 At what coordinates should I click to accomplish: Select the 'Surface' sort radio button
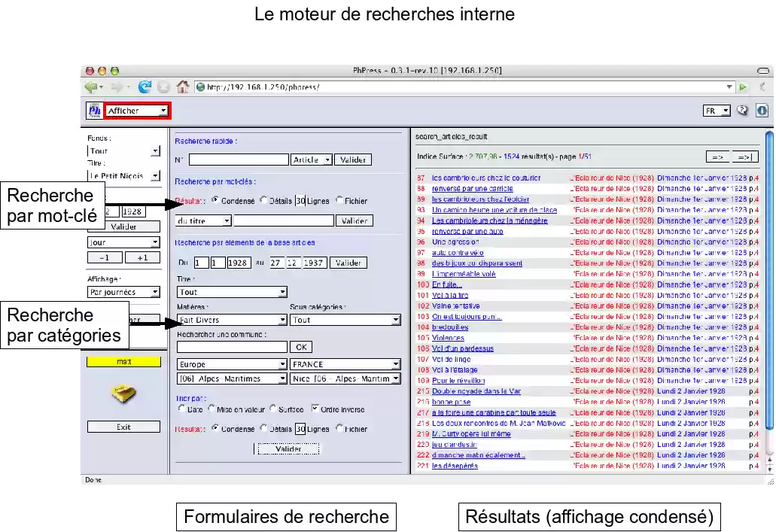tap(272, 409)
